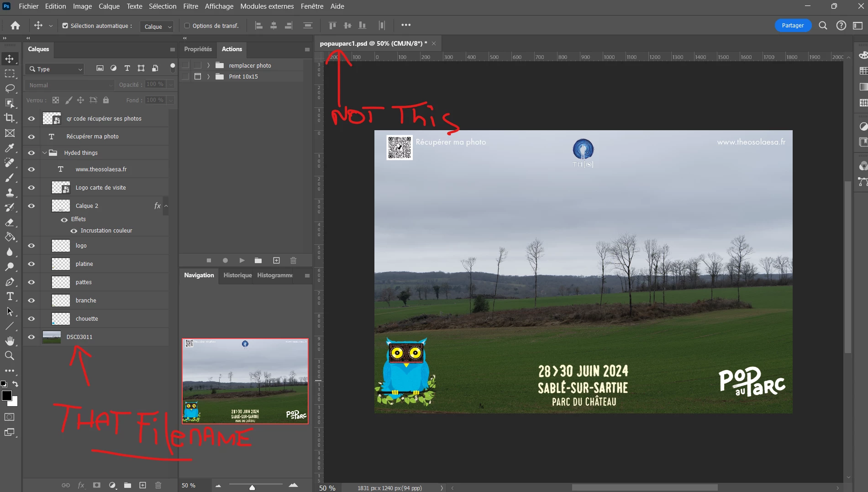Open more options ellipsis in options bar

pos(406,25)
